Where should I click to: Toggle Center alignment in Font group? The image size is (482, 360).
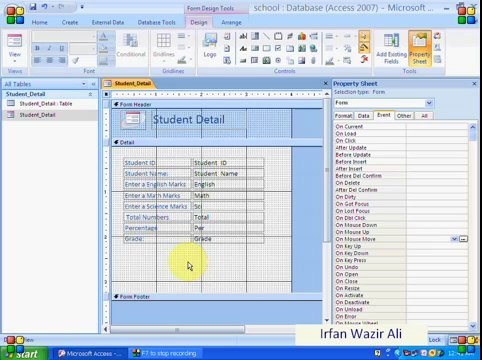49,60
